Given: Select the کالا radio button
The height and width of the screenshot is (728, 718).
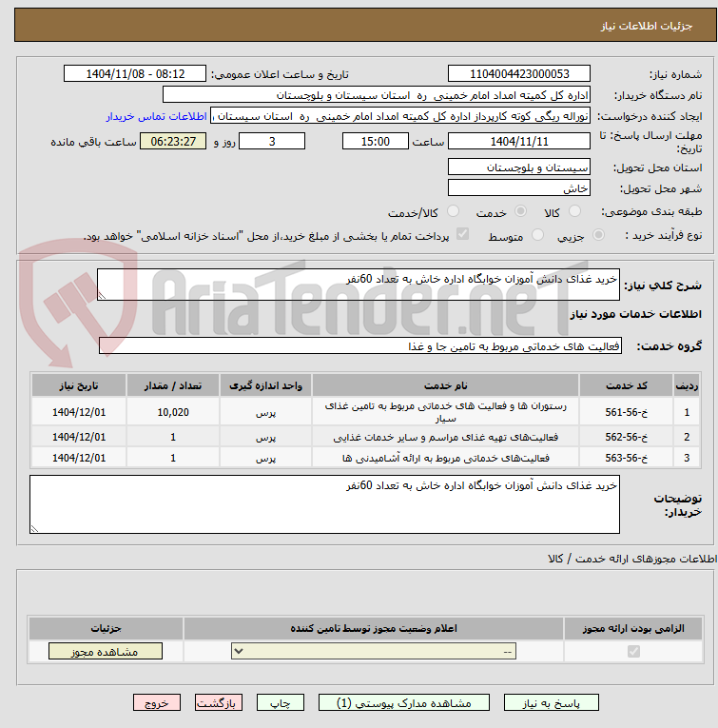Looking at the screenshot, I should pos(574,211).
